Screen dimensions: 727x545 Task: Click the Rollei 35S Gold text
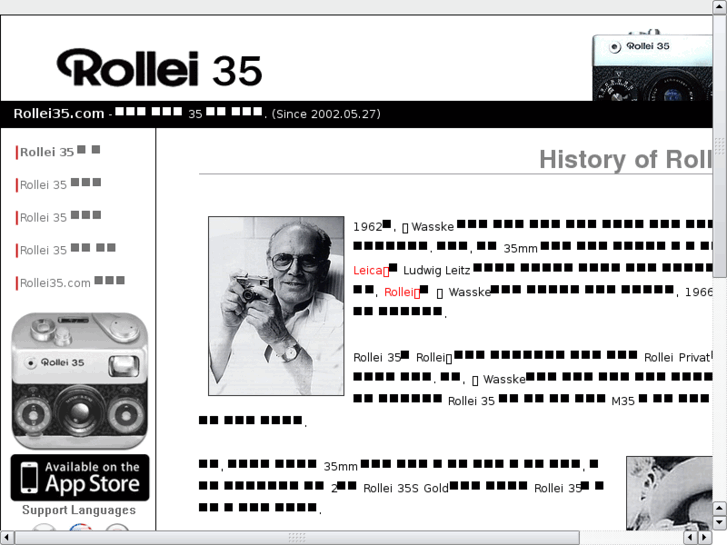tap(406, 488)
